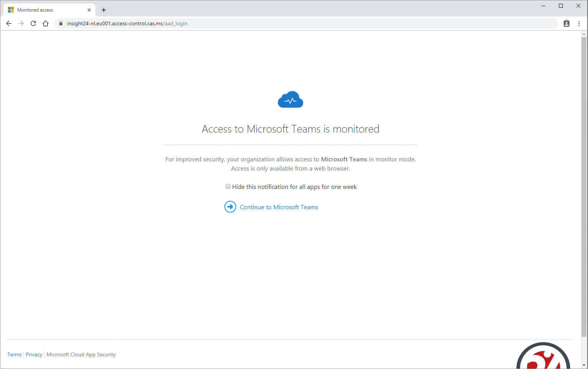Screen dimensions: 588x369
Task: Open the browser profile icon
Action: coord(567,23)
